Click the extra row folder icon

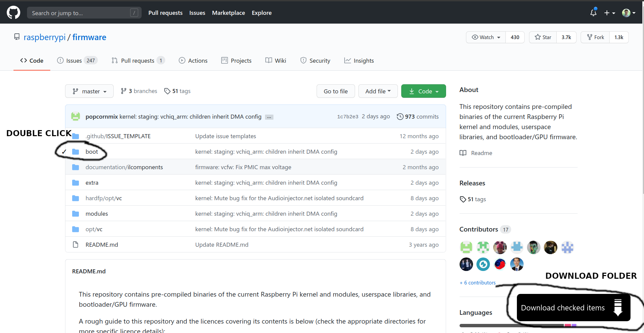[x=76, y=183]
